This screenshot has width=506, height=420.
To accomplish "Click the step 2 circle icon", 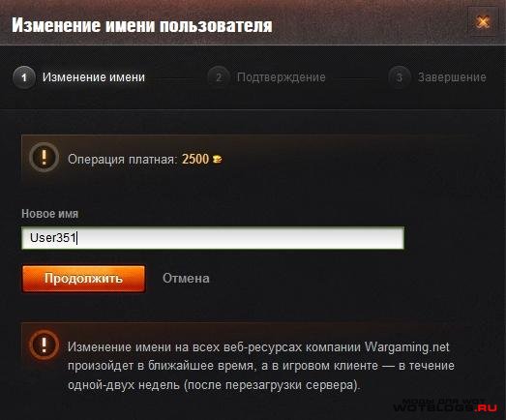I will (219, 77).
